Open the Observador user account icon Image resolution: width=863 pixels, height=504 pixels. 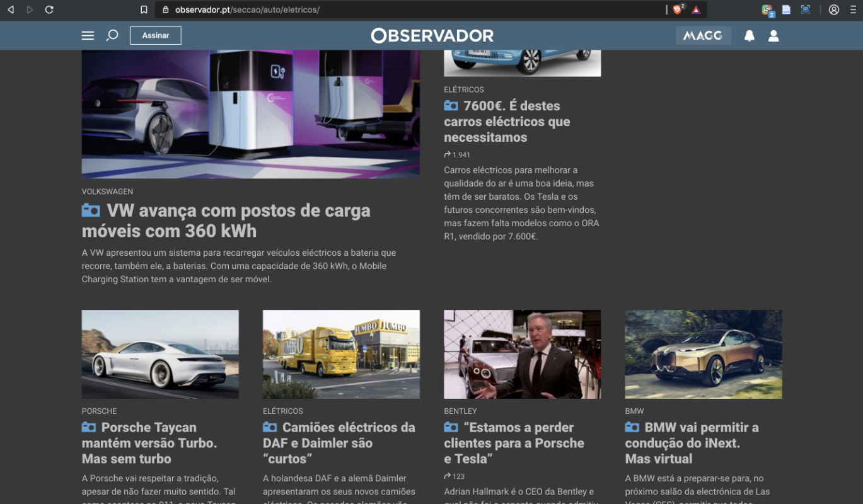pyautogui.click(x=773, y=36)
